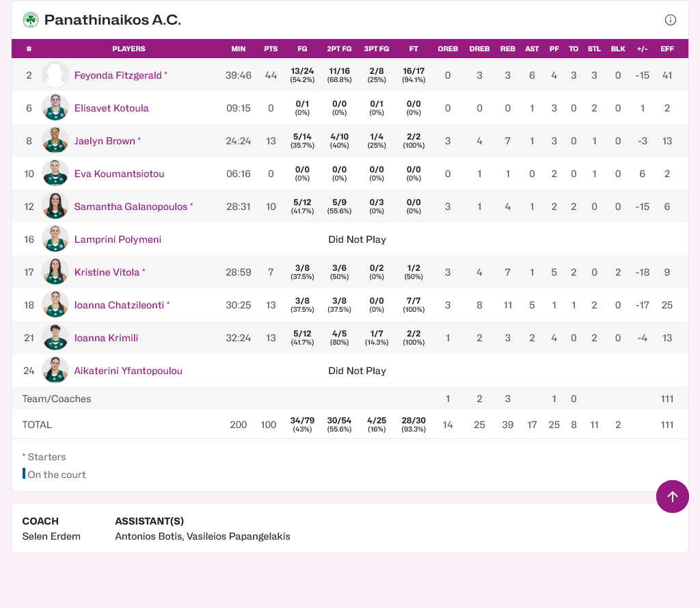Click the 3PT FG column header

[377, 49]
